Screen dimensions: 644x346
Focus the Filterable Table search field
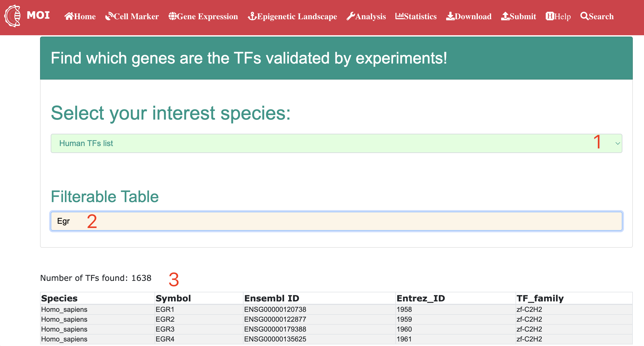click(336, 221)
